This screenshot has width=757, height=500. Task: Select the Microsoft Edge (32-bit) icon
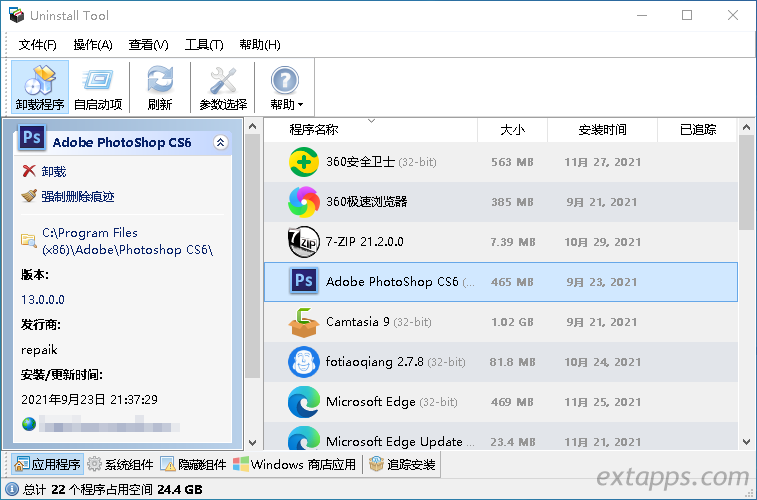point(304,402)
